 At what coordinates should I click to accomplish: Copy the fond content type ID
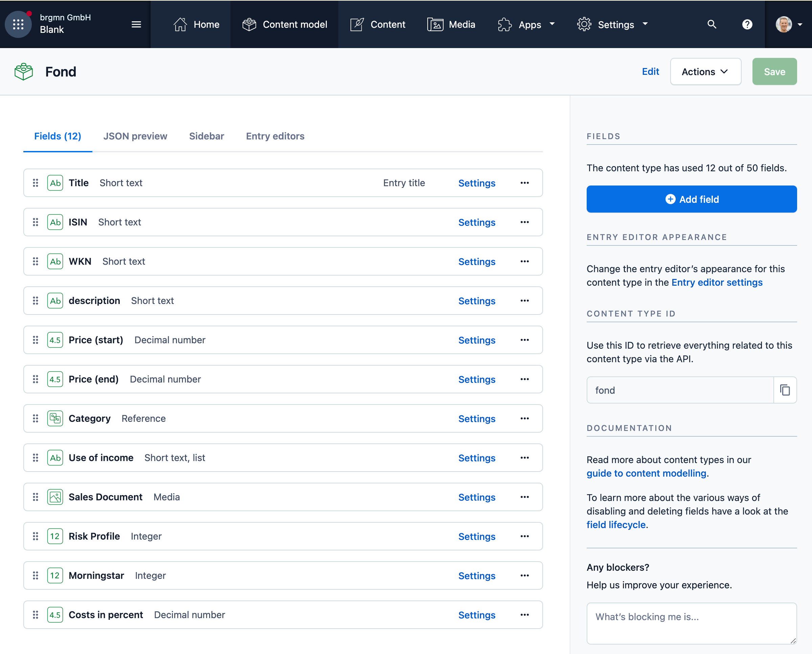point(785,390)
